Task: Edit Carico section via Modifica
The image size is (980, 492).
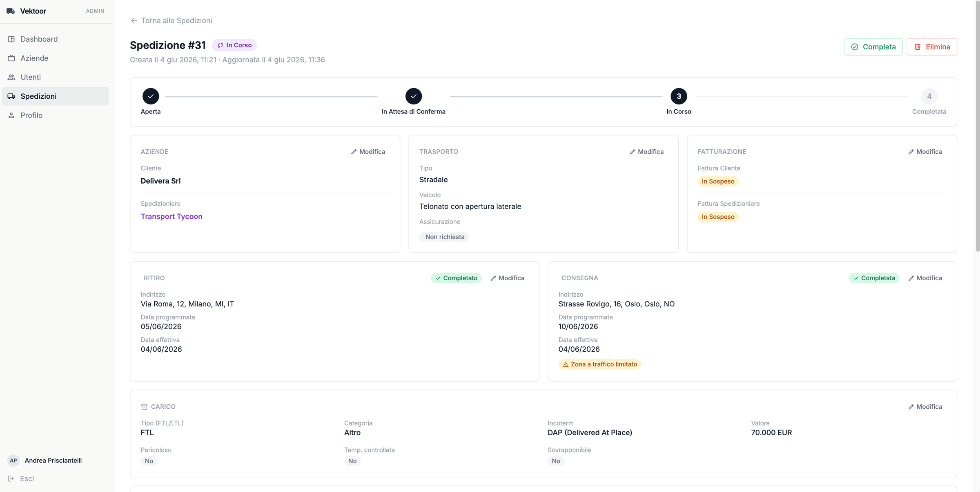Action: click(925, 407)
